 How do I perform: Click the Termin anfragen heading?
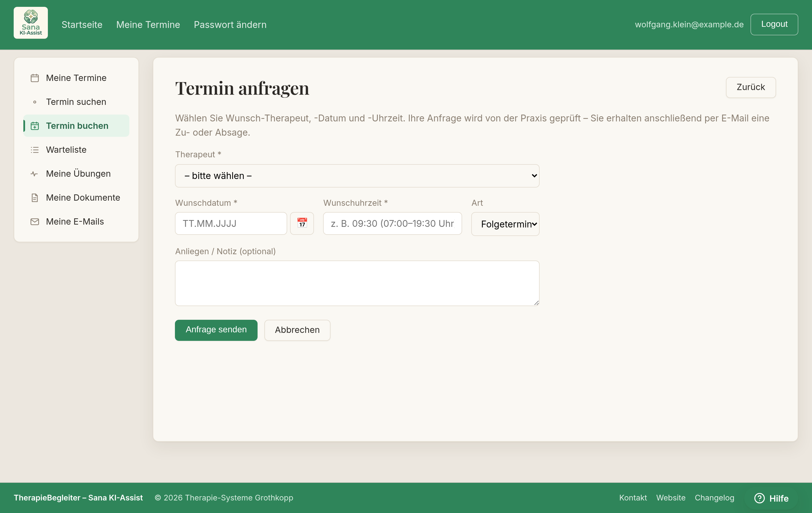pyautogui.click(x=242, y=88)
